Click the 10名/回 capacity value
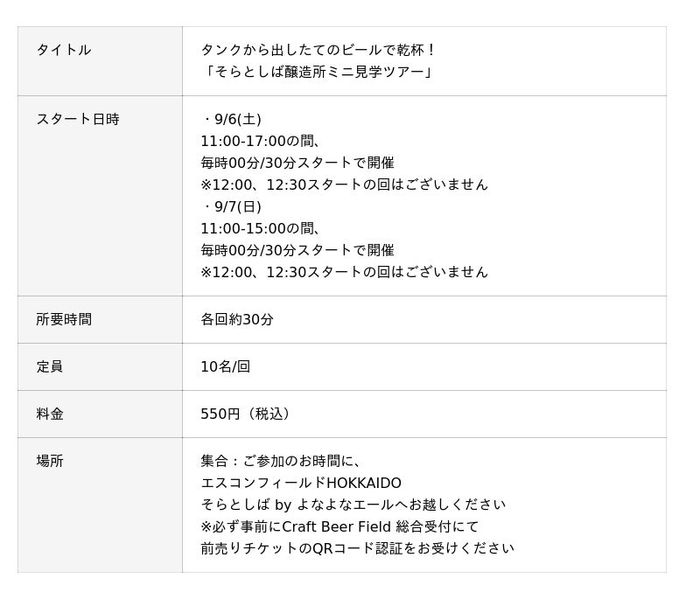Screen dimensions: 700x599 [226, 366]
